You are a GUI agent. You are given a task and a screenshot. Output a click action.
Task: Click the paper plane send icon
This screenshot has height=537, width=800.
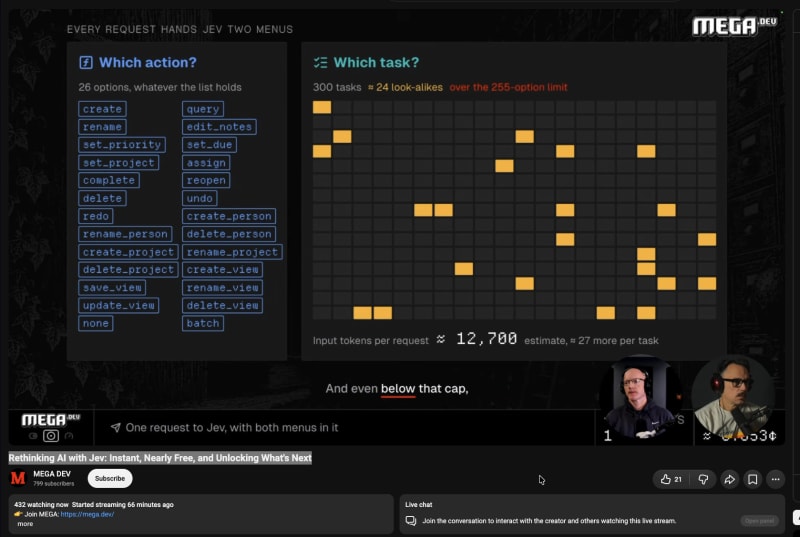[x=116, y=427]
